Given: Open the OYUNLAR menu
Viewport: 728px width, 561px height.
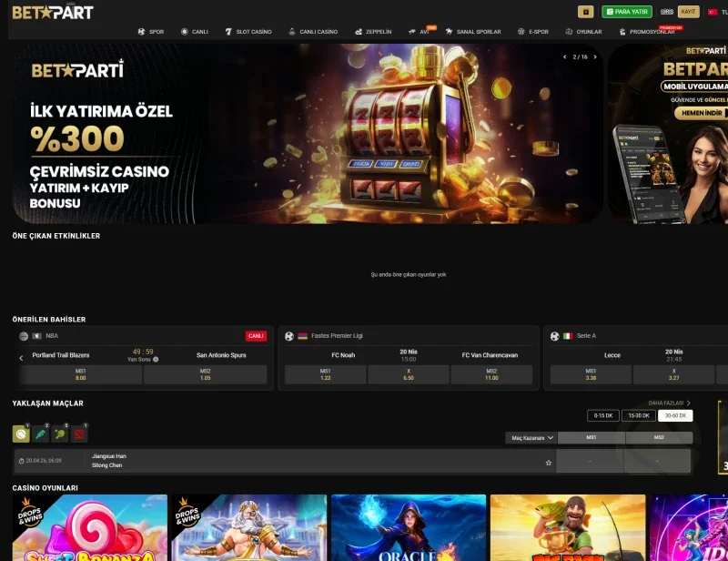Looking at the screenshot, I should [x=583, y=32].
